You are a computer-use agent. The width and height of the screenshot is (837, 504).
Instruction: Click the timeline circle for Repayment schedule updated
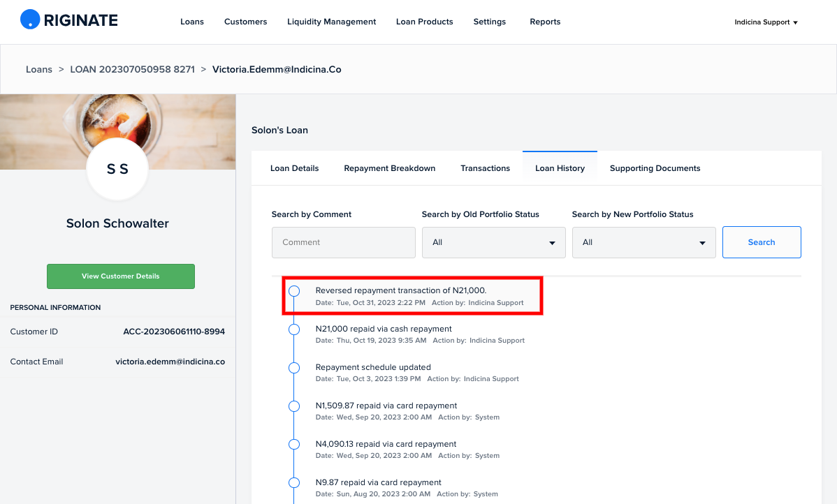click(x=294, y=368)
